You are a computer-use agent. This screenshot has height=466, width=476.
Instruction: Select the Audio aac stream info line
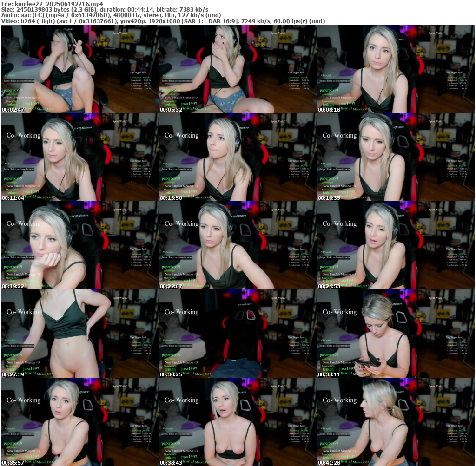pos(111,15)
